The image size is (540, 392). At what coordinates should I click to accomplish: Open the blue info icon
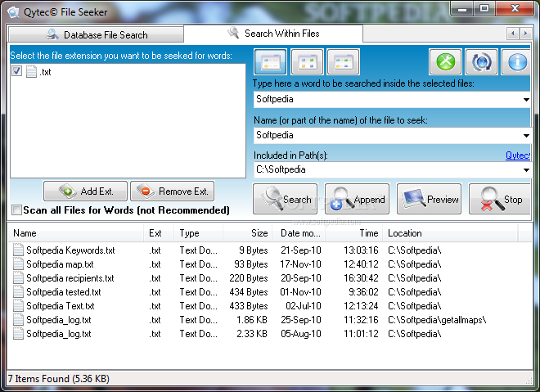516,62
